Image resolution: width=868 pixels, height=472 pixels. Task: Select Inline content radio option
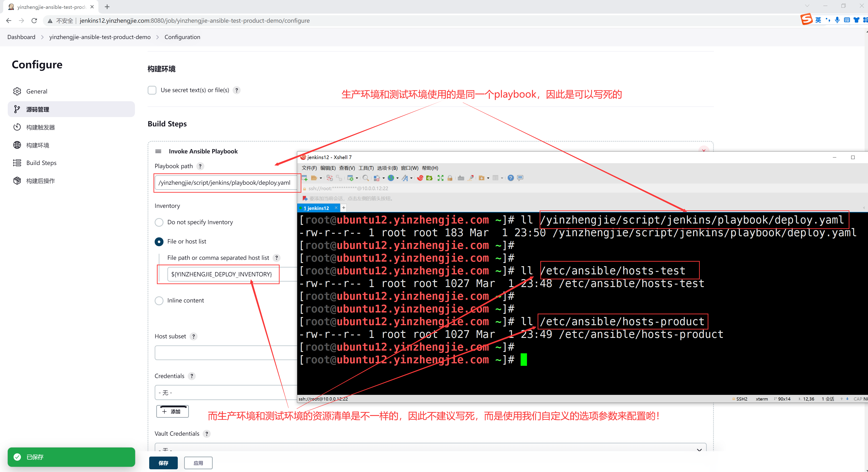(159, 300)
